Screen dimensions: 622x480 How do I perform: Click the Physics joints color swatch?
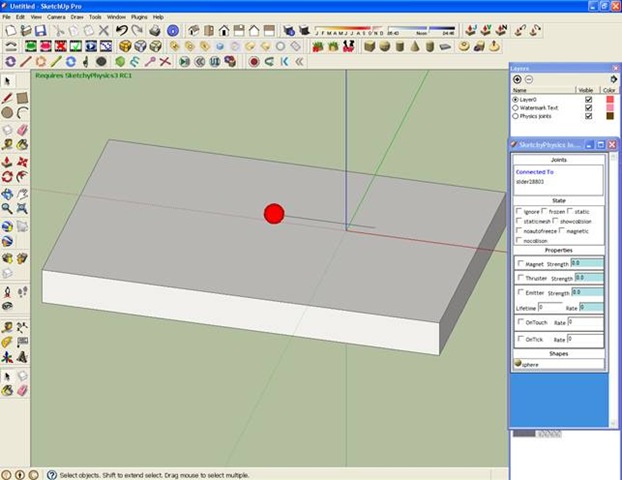coord(608,116)
